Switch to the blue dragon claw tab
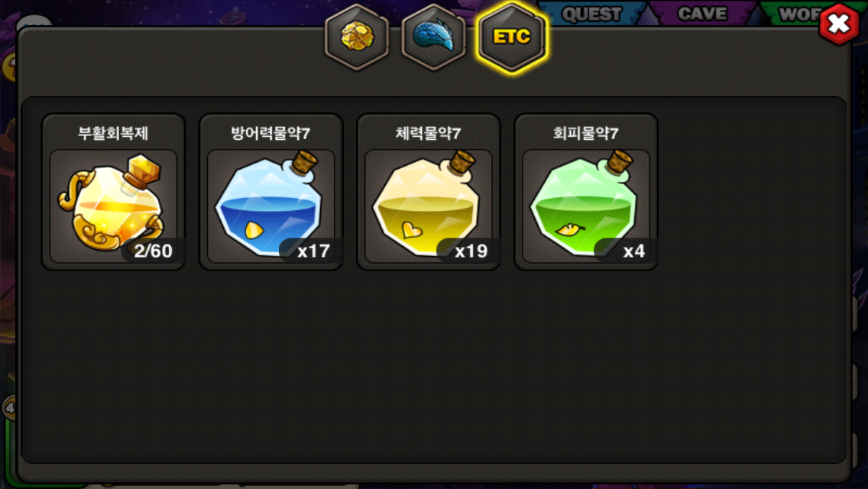 tap(433, 37)
